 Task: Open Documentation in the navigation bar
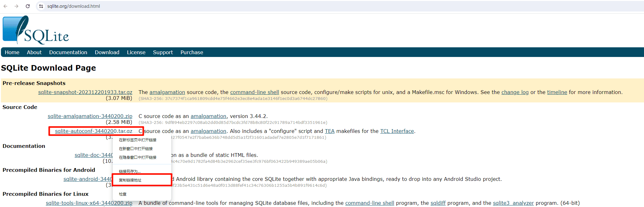(68, 52)
